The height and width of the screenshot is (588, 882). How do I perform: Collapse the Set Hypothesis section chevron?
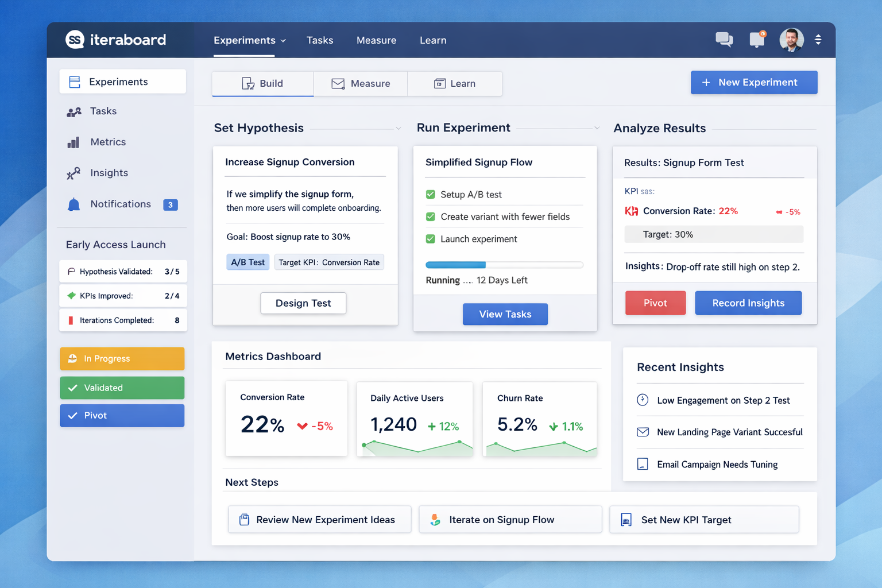click(398, 129)
